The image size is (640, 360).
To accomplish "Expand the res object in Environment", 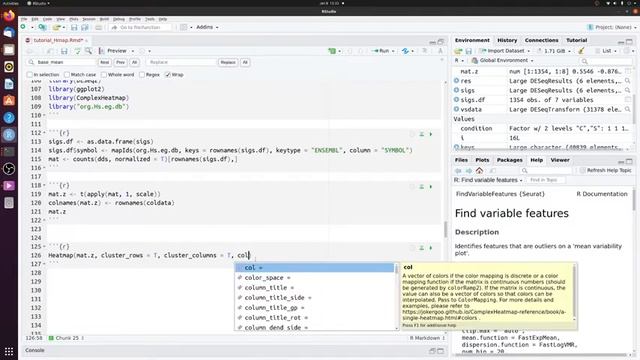I will coord(456,81).
